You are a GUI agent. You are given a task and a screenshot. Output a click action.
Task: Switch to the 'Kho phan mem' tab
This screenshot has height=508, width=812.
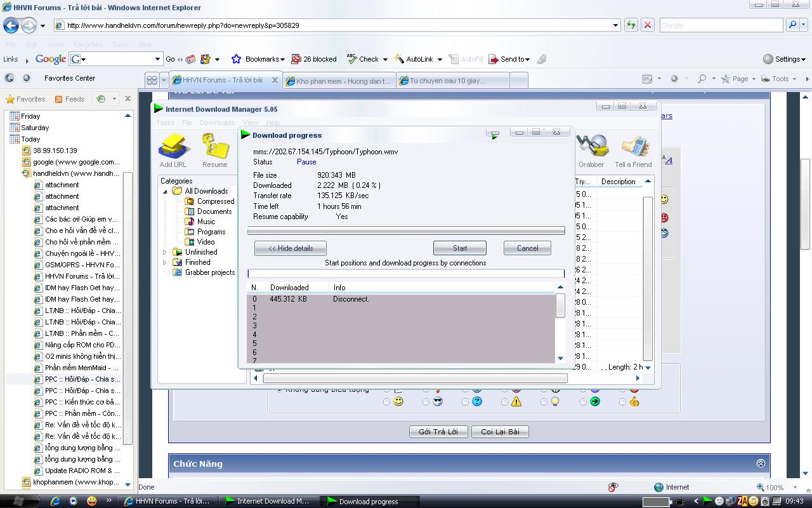pos(343,81)
